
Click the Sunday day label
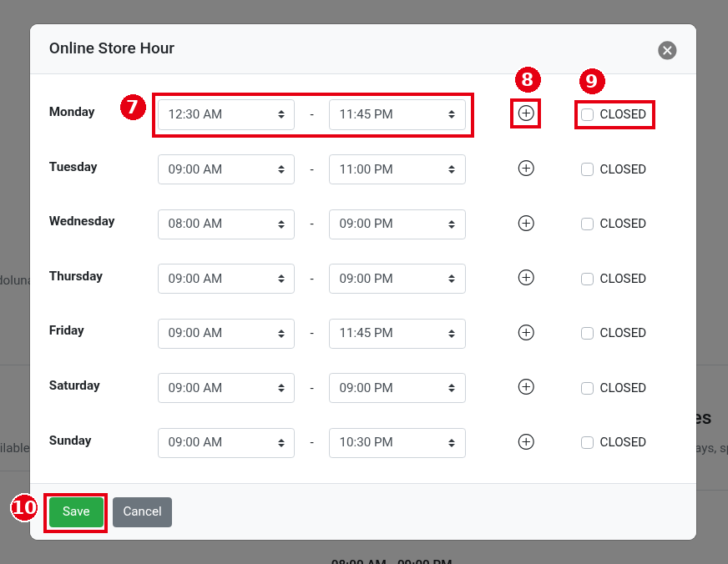pos(70,441)
